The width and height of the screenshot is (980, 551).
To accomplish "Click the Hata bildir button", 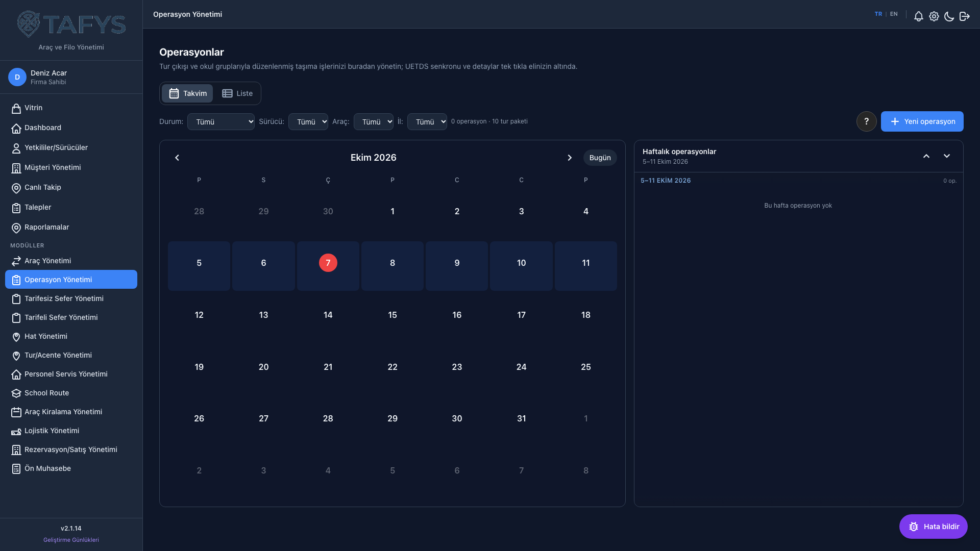I will point(933,527).
